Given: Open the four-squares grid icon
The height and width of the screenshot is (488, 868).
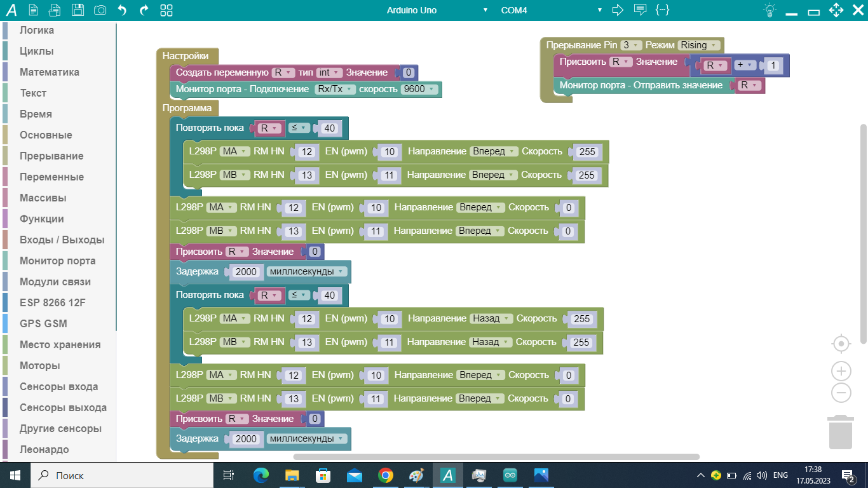Looking at the screenshot, I should tap(166, 10).
